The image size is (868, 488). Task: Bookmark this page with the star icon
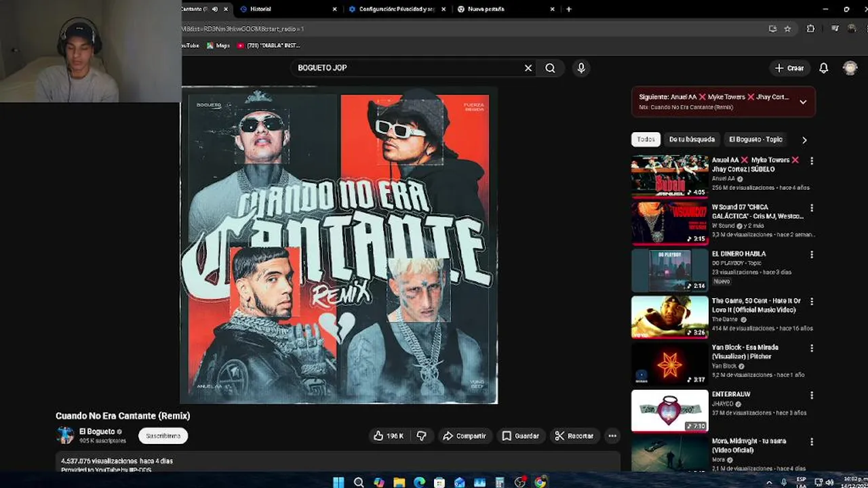pyautogui.click(x=787, y=29)
